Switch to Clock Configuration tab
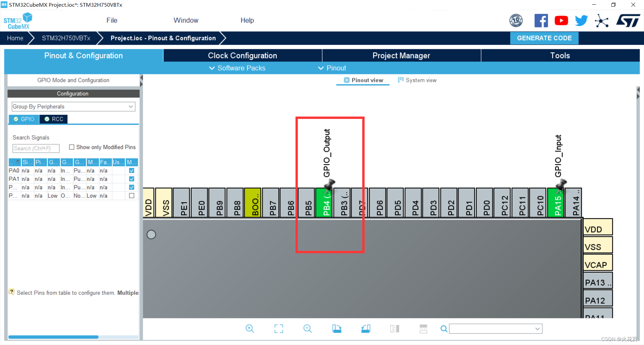This screenshot has height=345, width=644. coord(243,56)
